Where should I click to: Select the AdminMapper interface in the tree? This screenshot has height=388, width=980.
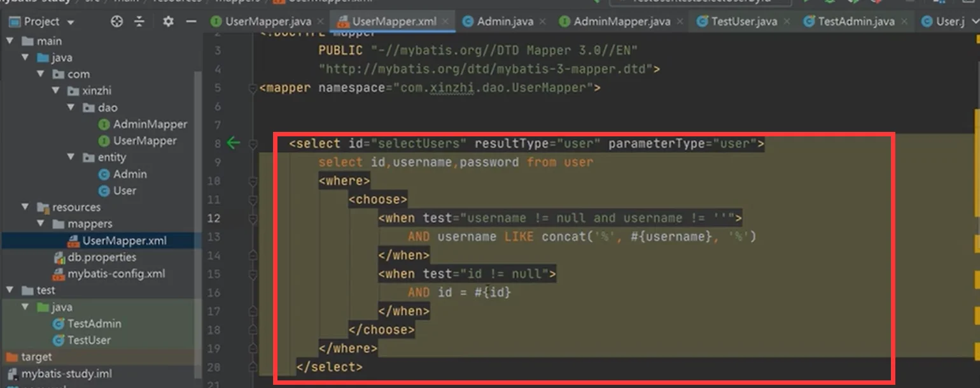pyautogui.click(x=150, y=124)
